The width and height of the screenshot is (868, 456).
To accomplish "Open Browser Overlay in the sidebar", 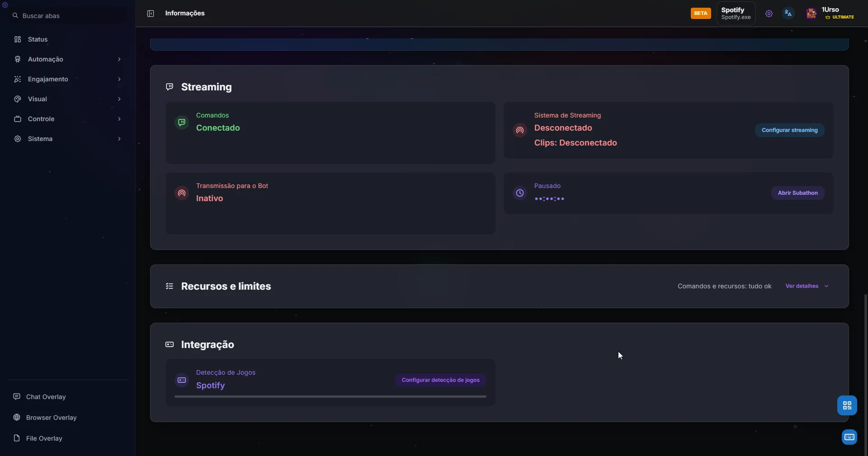I will (x=51, y=418).
